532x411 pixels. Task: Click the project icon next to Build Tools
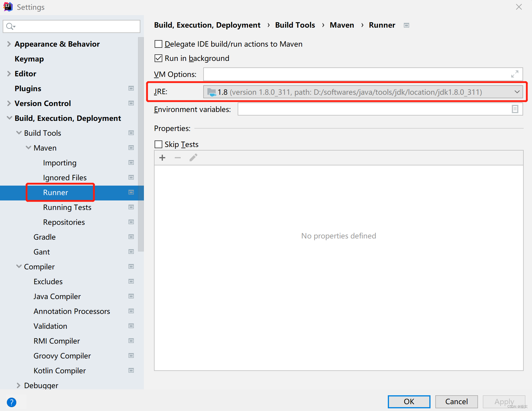point(131,133)
